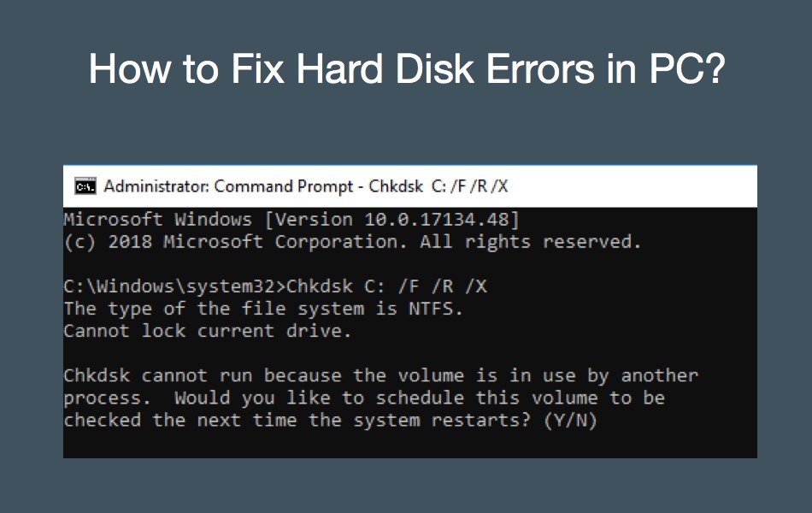Click the Command Prompt icon in title bar
This screenshot has height=513, width=812.
85,186
